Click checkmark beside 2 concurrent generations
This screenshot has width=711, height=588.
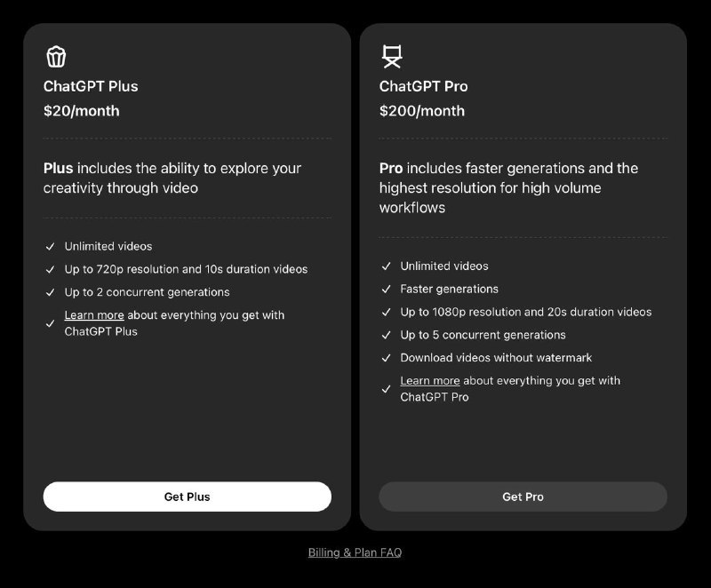click(51, 292)
